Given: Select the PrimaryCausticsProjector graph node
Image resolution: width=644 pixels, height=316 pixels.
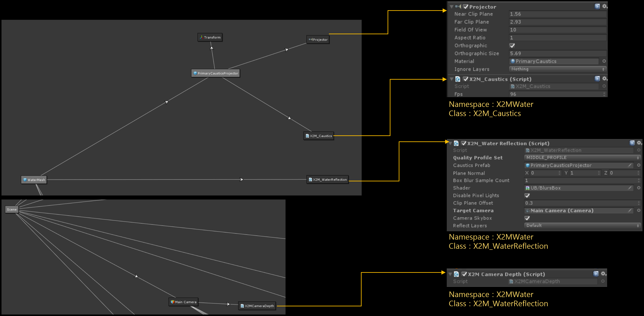Looking at the screenshot, I should tap(216, 73).
